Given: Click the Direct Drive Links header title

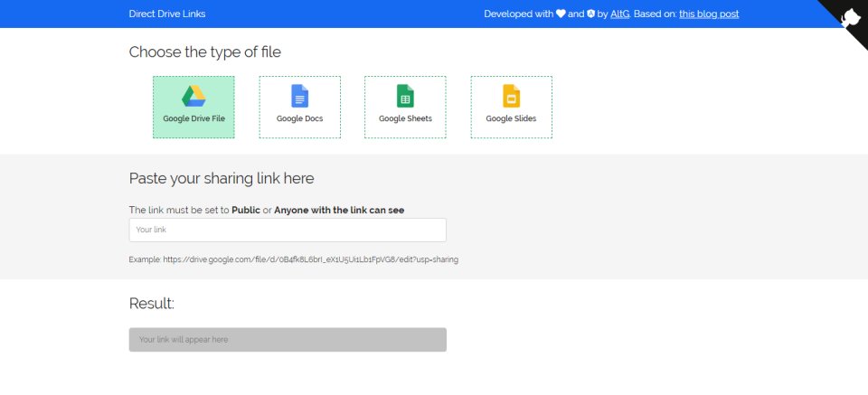Looking at the screenshot, I should pyautogui.click(x=167, y=14).
